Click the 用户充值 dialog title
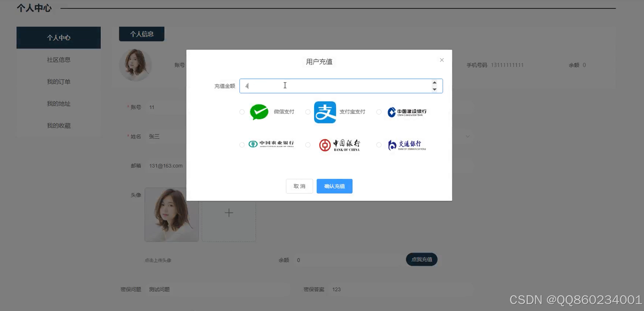This screenshot has width=644, height=311. point(319,62)
